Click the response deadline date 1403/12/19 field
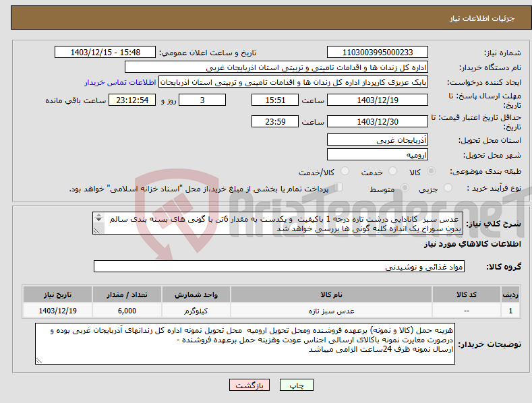532x403 pixels. (x=378, y=100)
